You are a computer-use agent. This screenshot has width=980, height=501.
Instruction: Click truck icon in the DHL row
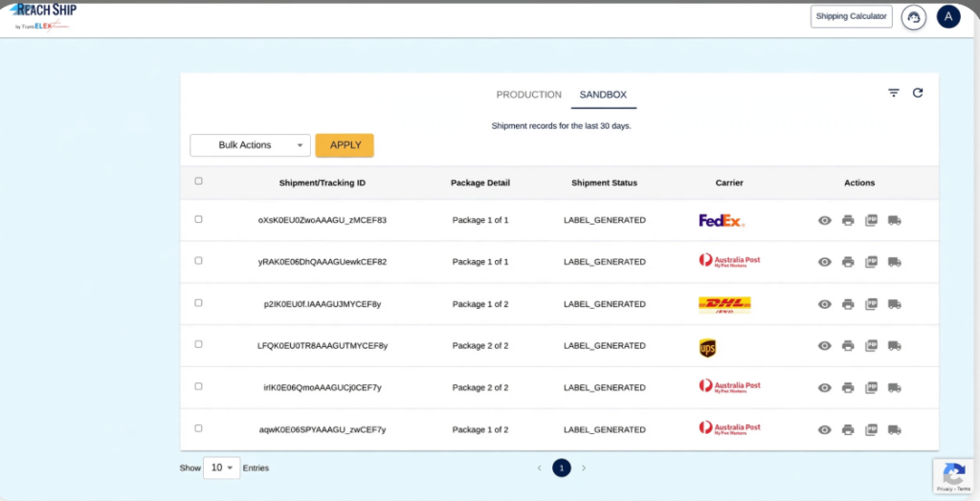tap(895, 304)
